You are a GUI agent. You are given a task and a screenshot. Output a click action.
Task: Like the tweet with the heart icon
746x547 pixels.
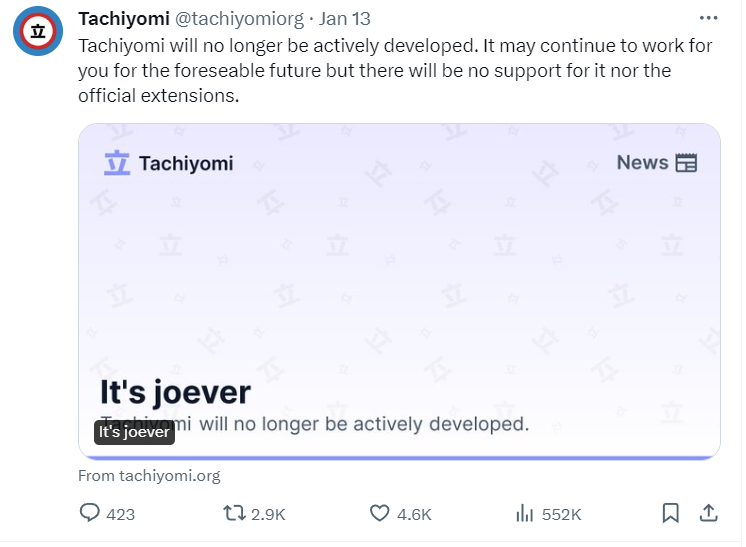tap(379, 513)
